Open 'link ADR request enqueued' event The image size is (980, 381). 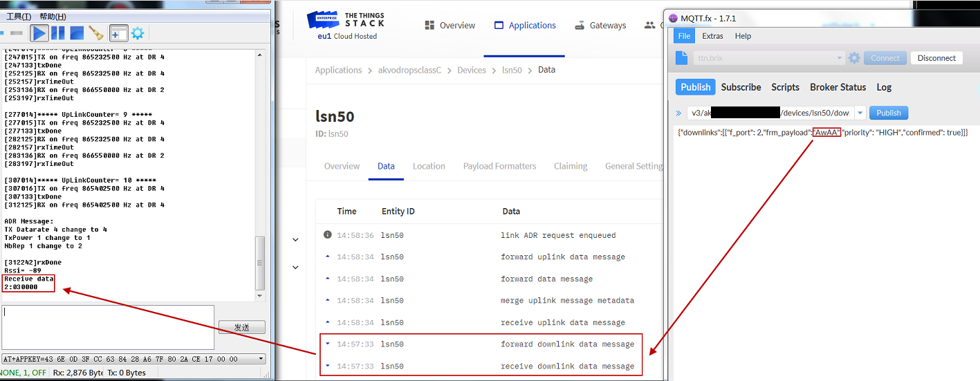[558, 235]
